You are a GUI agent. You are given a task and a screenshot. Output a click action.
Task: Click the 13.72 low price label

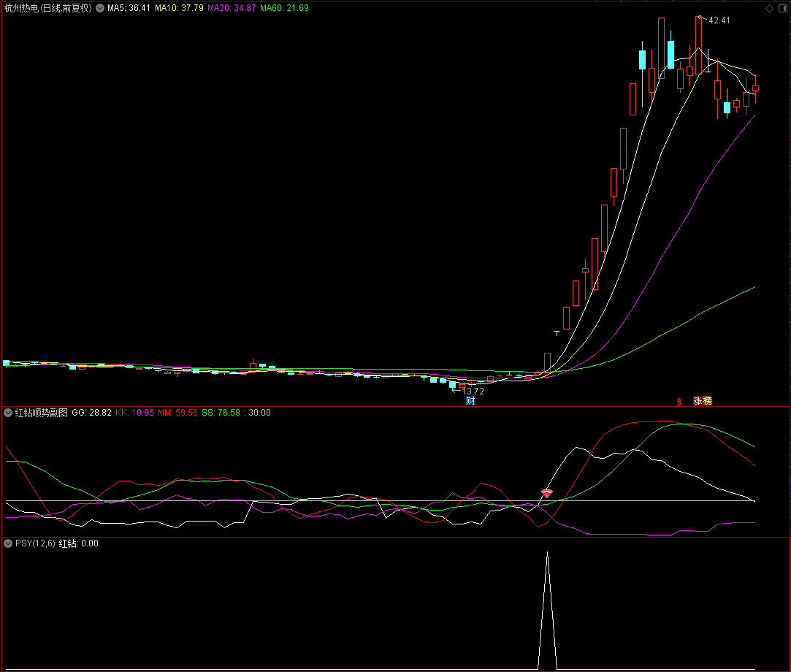pos(473,391)
